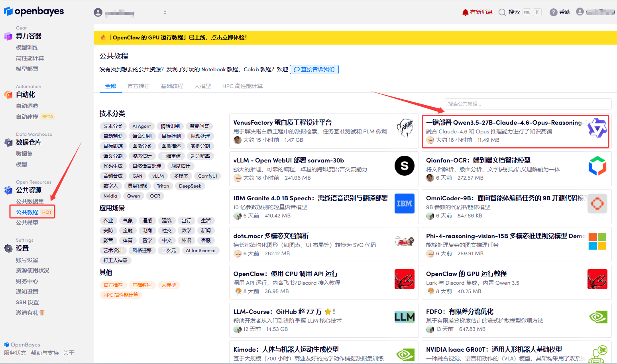Open the user avatar at top left
This screenshot has width=617, height=364.
(98, 12)
